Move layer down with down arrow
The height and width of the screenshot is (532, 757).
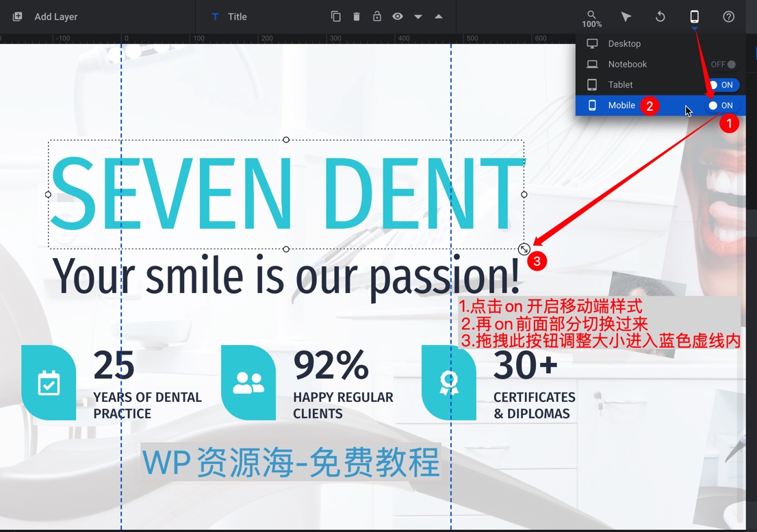(x=418, y=17)
